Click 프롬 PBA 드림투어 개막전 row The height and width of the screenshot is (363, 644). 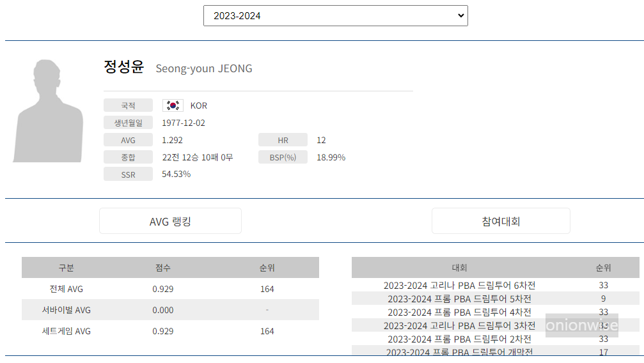pos(496,351)
